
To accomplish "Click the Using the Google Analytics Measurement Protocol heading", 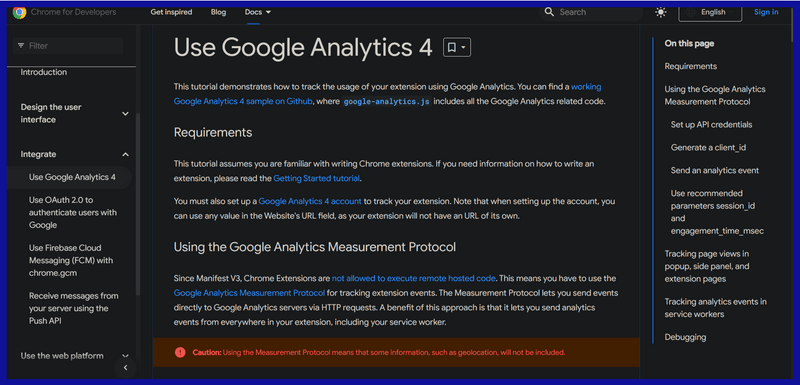I will [x=314, y=247].
